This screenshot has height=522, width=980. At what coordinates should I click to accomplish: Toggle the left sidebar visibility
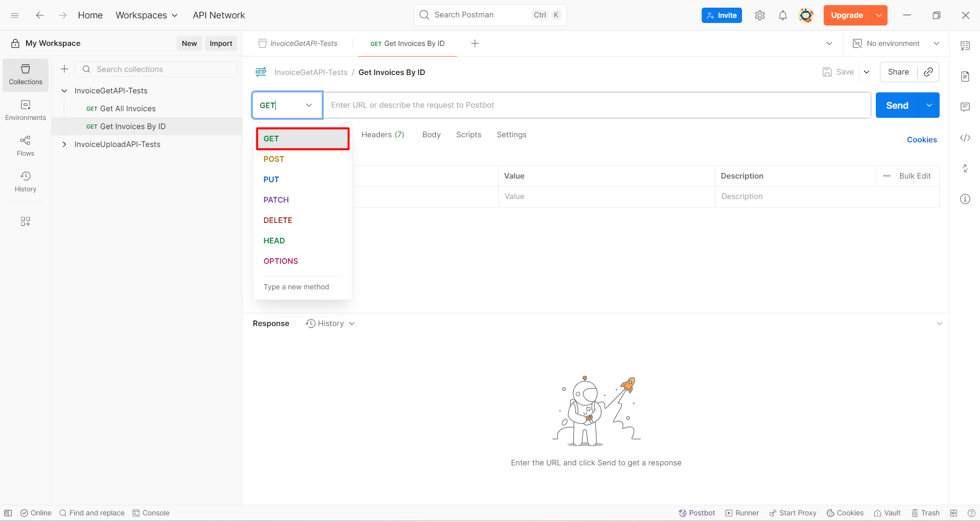click(x=8, y=513)
